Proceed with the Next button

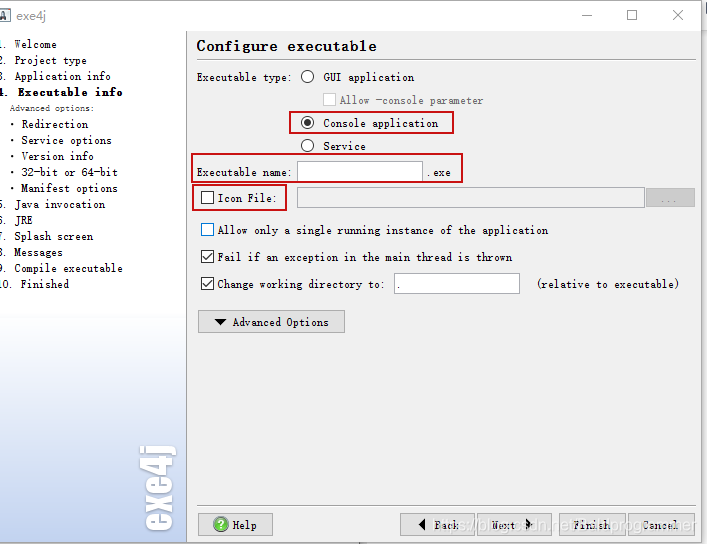[514, 525]
